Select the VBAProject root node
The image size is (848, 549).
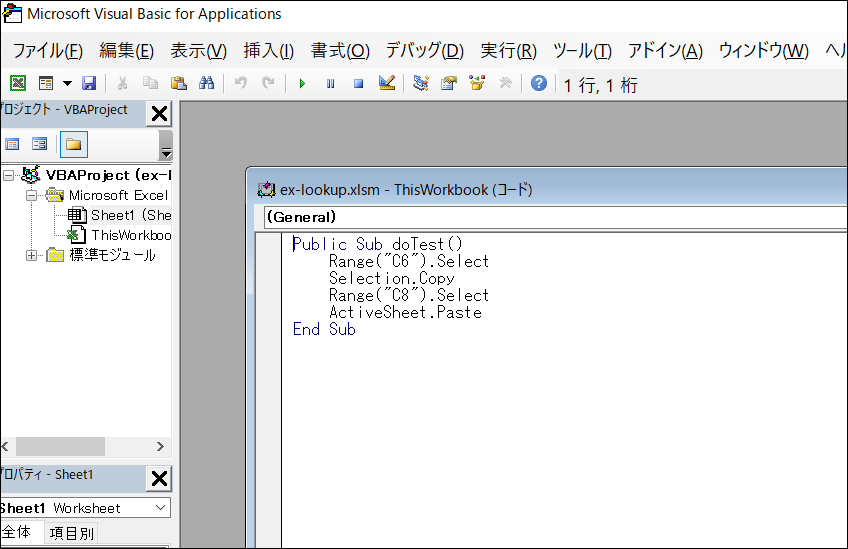pos(108,175)
